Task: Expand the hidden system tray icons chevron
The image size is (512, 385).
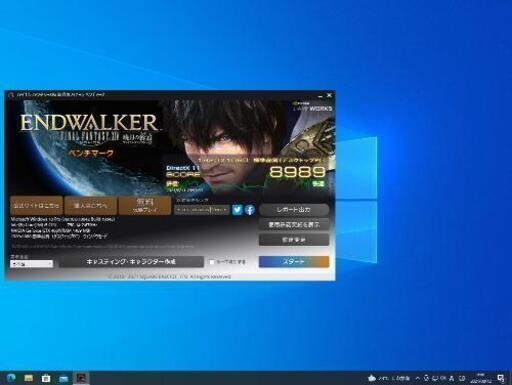Action: (418, 378)
